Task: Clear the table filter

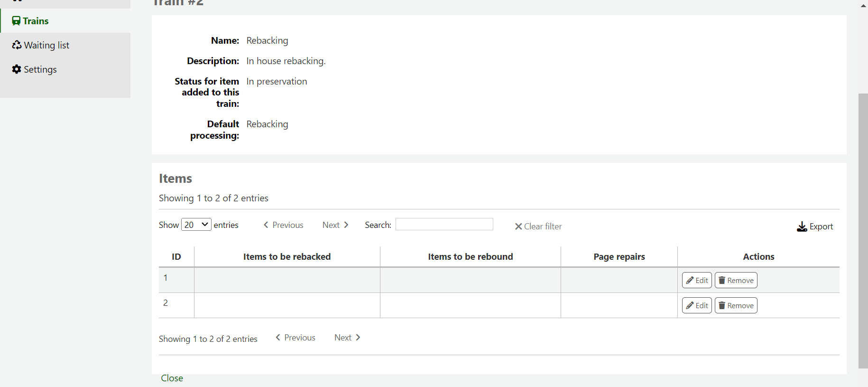Action: pos(538,227)
